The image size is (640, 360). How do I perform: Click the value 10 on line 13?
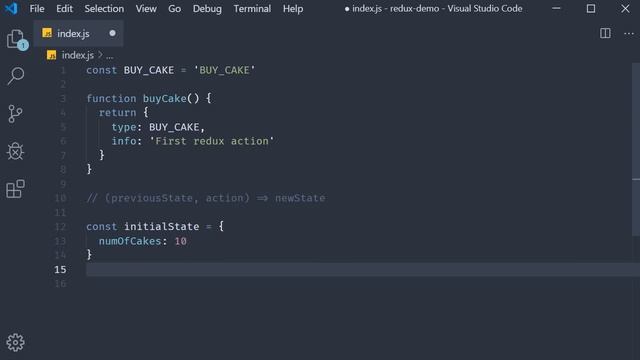click(180, 241)
